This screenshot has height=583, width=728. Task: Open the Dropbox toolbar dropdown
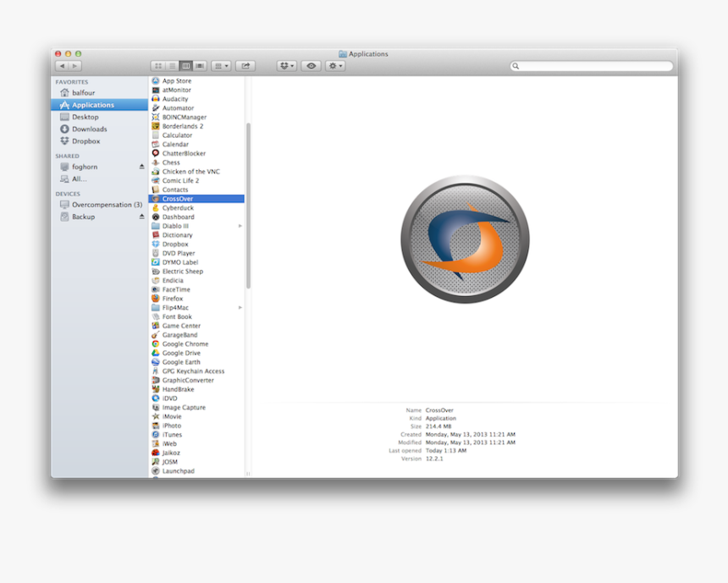(x=287, y=66)
